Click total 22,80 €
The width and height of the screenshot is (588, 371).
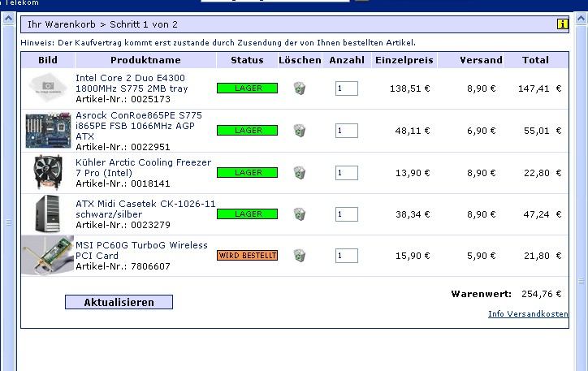click(543, 173)
